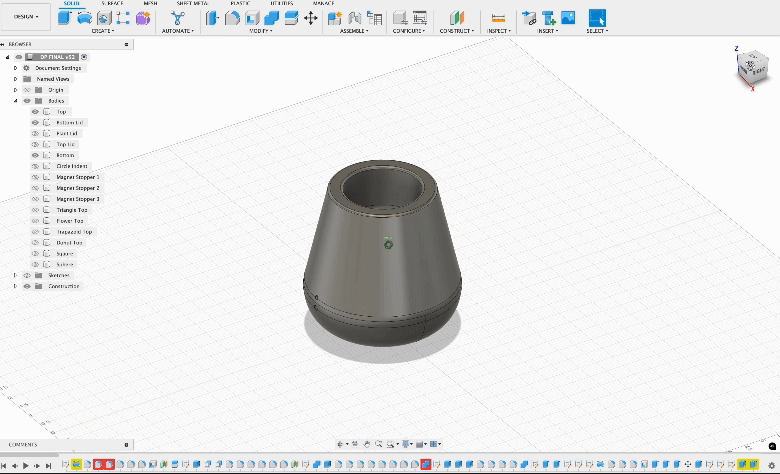Screen dimensions: 780x474
Task: Click the Insert Derive icon
Action: 529,18
